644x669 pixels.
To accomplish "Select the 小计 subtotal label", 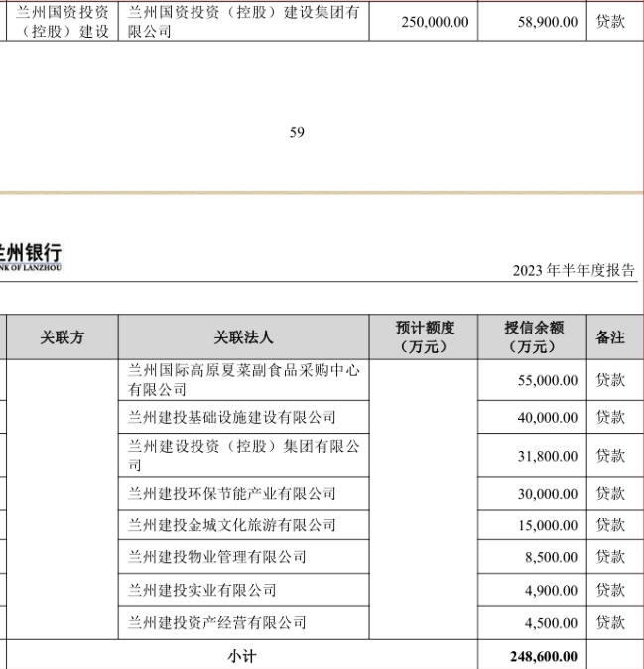I will pyautogui.click(x=242, y=656).
